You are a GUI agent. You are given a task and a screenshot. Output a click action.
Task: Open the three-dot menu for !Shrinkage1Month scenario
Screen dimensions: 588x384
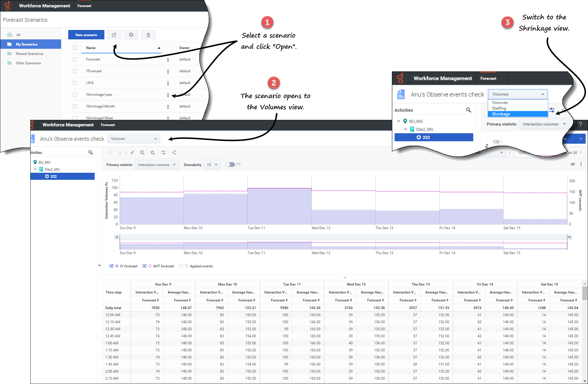168,107
